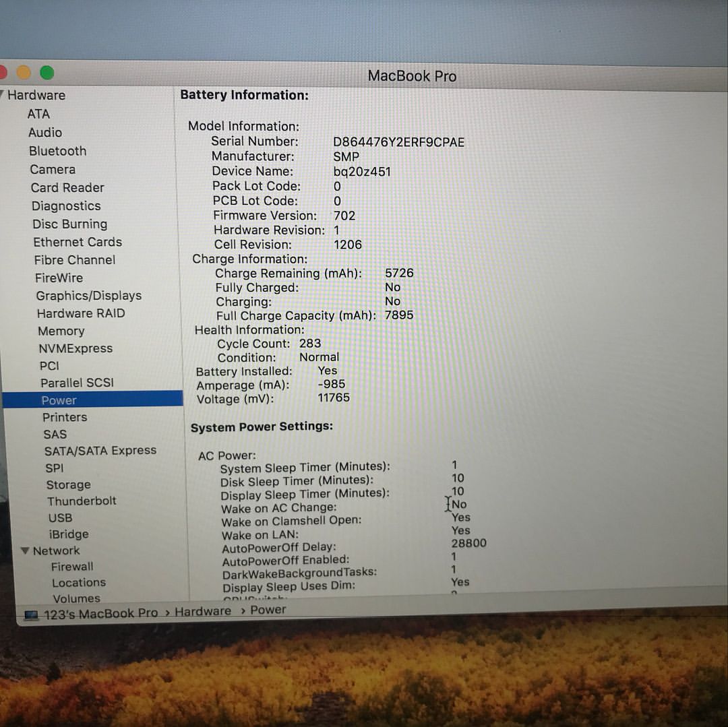Click the Battery Installed value Yes

[x=328, y=371]
